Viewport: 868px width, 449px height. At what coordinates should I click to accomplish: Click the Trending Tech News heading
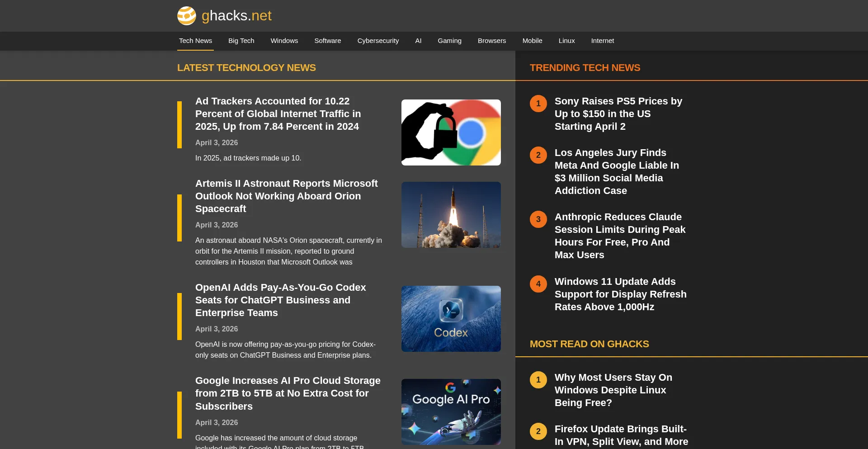[585, 68]
